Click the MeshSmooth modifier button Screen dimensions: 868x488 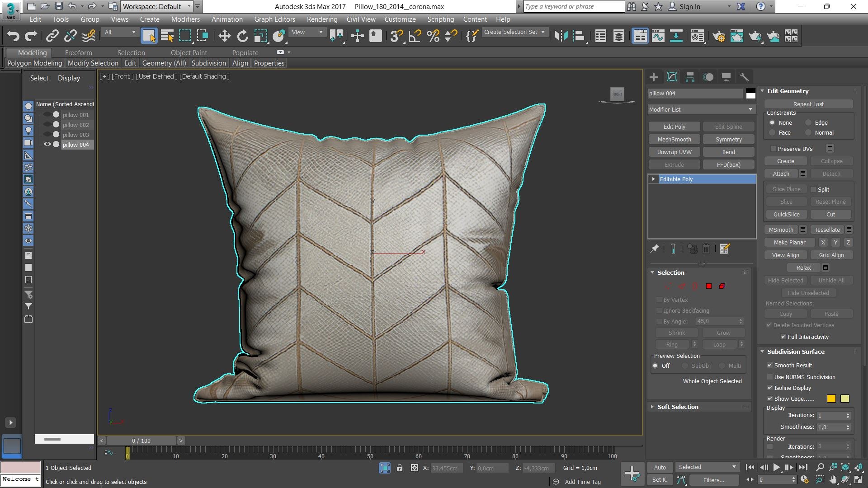(674, 139)
